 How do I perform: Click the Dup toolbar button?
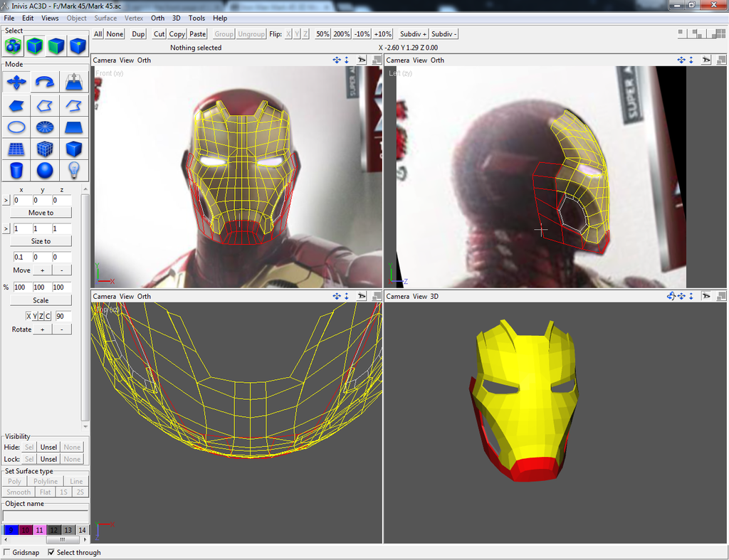[x=138, y=34]
